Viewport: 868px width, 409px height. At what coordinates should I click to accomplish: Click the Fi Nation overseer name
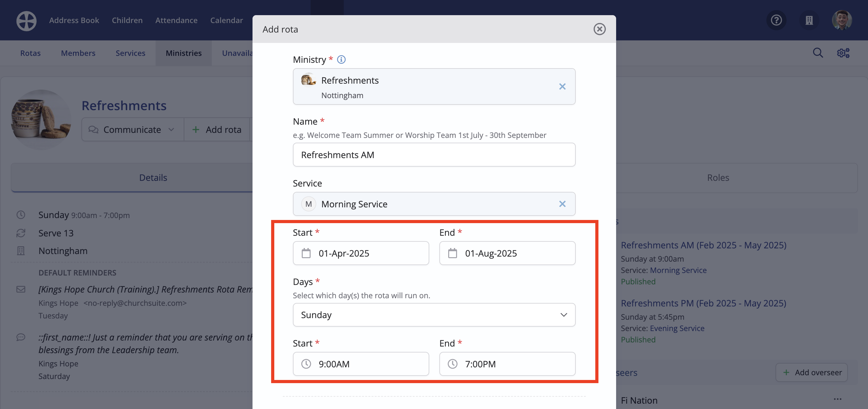click(x=639, y=400)
